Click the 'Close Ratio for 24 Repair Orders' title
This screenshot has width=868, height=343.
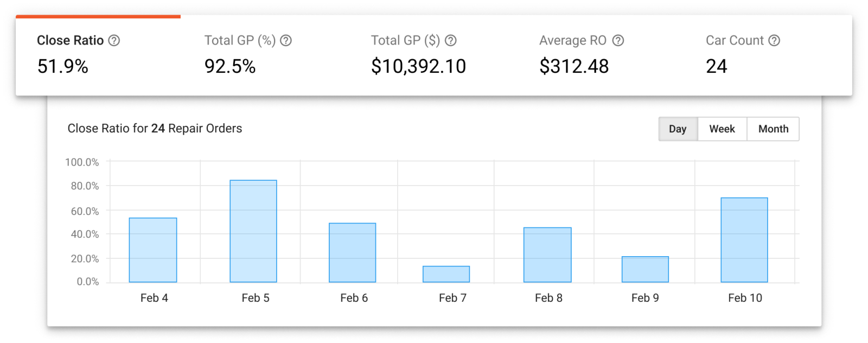point(155,129)
